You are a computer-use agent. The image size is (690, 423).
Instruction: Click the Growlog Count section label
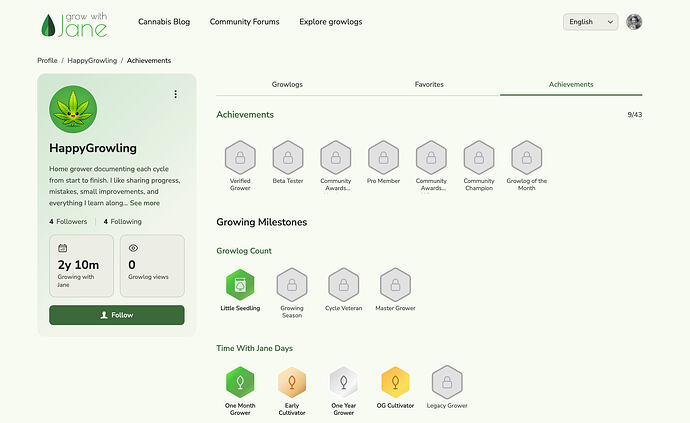click(x=244, y=251)
